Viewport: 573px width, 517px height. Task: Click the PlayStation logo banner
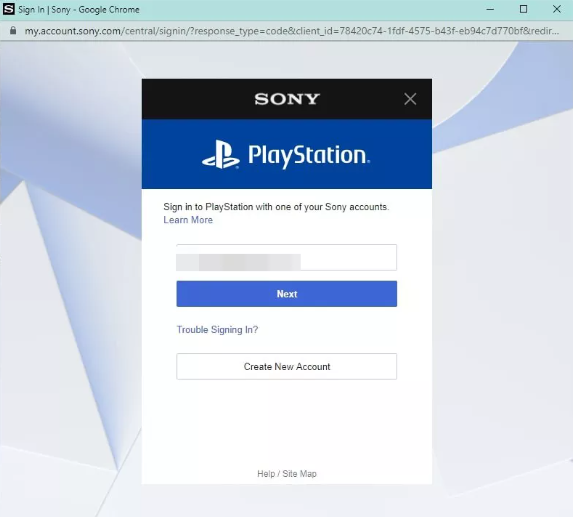tap(286, 154)
